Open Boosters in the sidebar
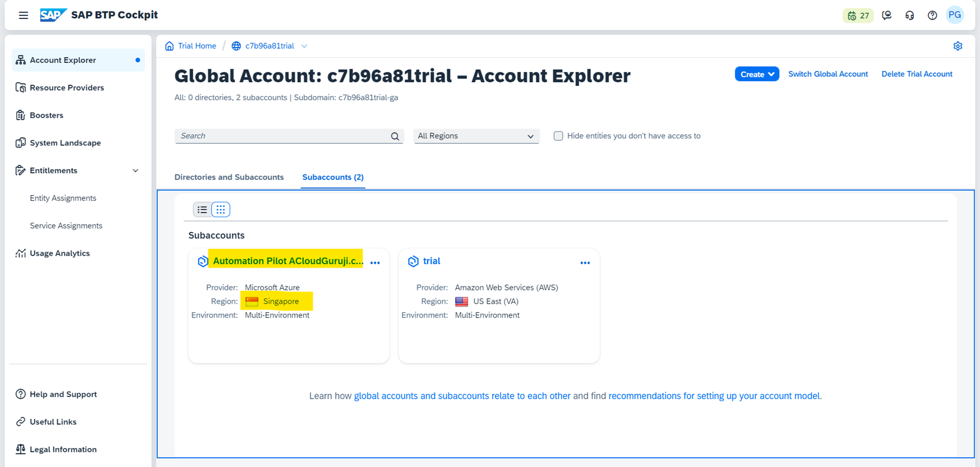The image size is (980, 467). pos(47,115)
